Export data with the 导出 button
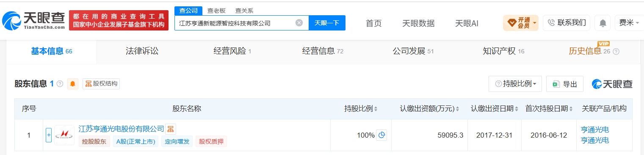The image size is (644, 155). click(565, 84)
